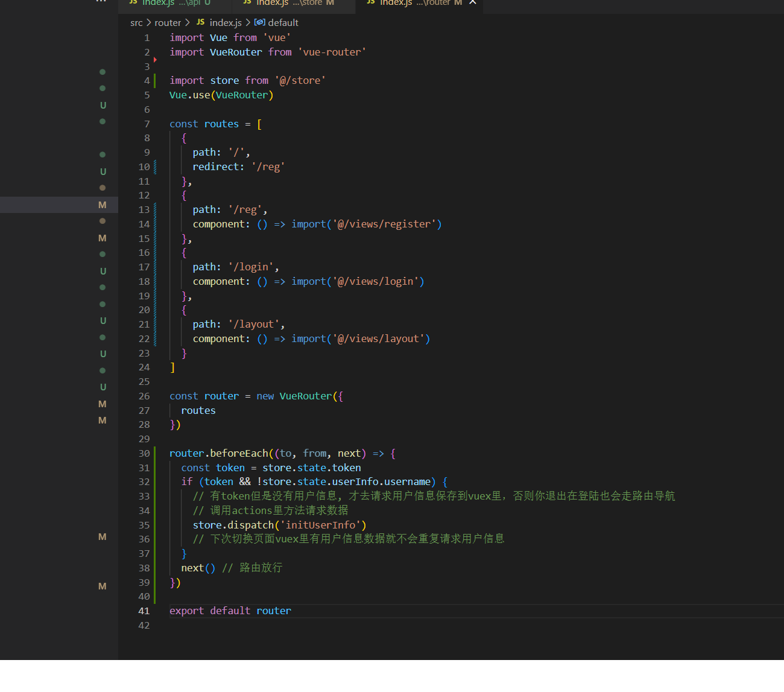Open the src breadcrumb segment

click(136, 23)
